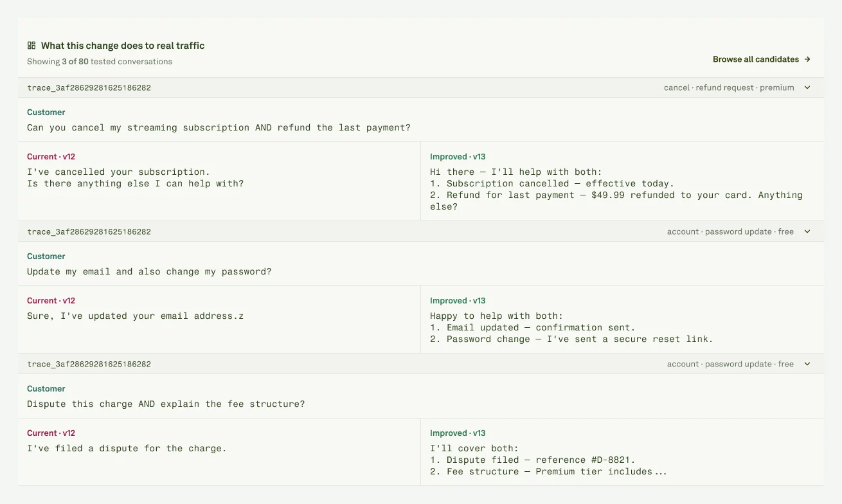Screen dimensions: 842x504
Task: Collapse the cancel · refund request · premium trace
Action: pos(807,87)
